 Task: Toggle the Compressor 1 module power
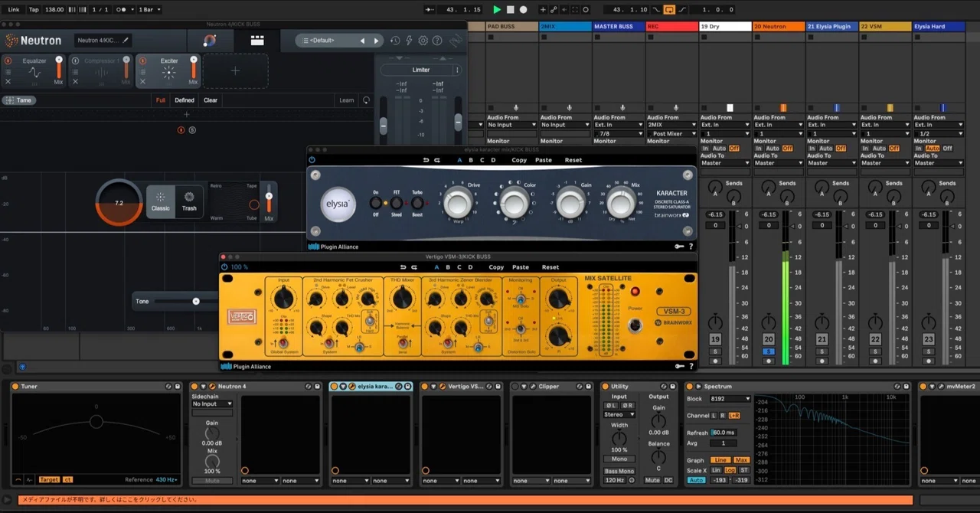click(x=76, y=60)
